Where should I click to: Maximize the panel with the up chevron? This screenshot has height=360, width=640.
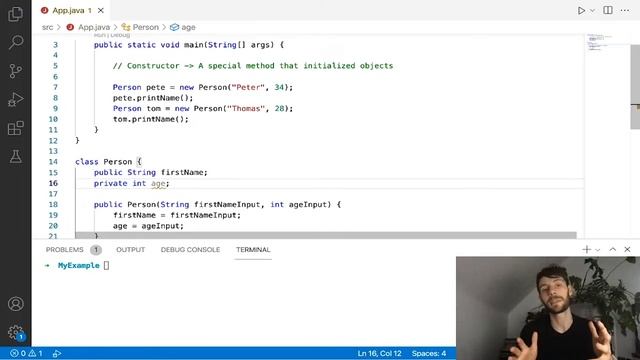click(x=613, y=249)
